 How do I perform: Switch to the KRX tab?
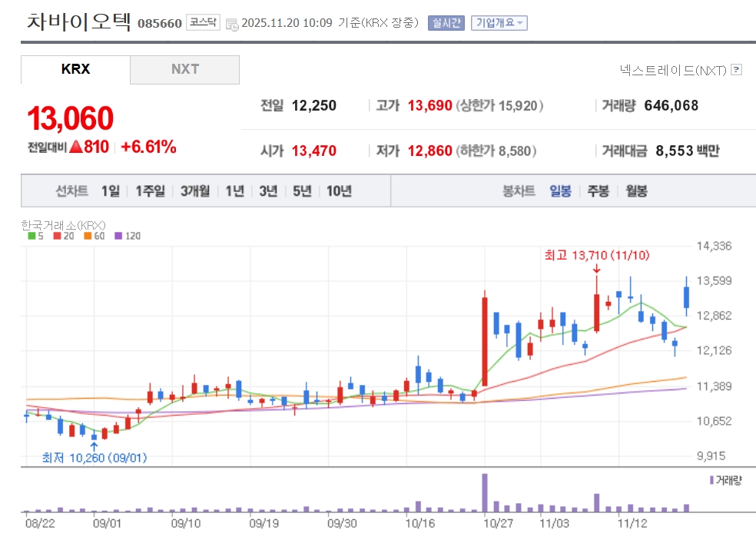75,70
